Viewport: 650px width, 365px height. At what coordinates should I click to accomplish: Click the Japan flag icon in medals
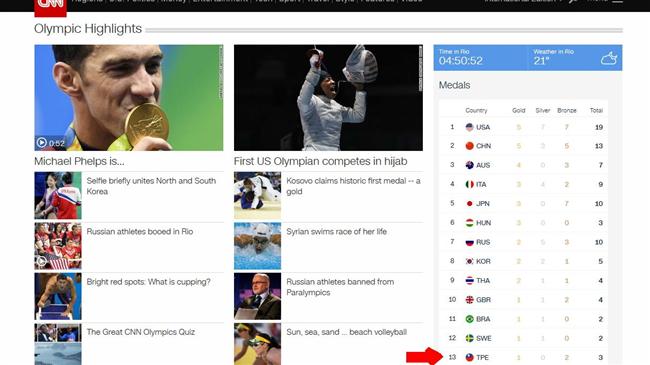click(x=469, y=204)
